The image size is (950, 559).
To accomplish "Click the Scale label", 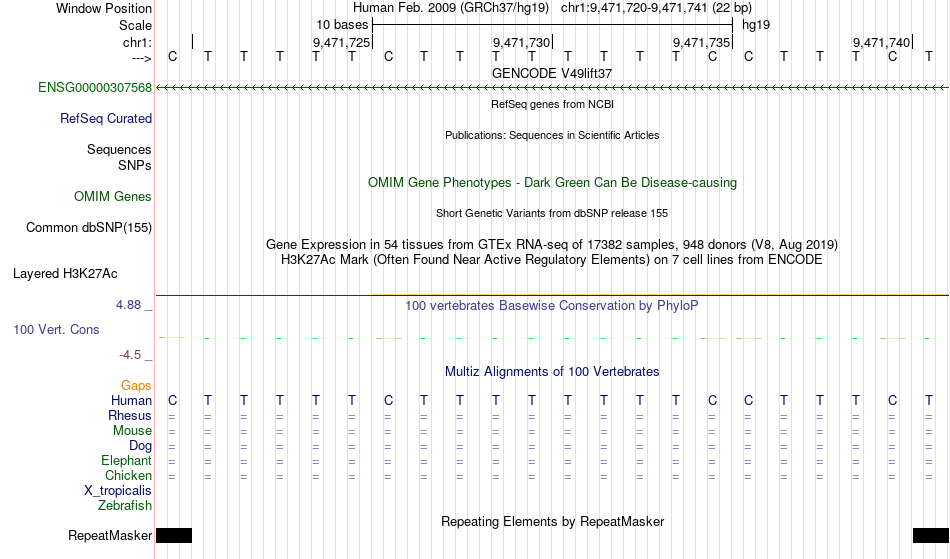I will coord(135,25).
